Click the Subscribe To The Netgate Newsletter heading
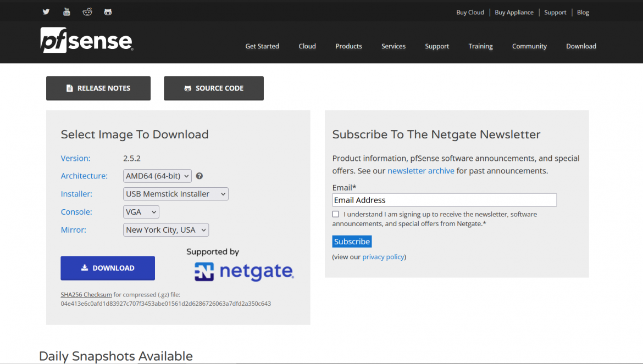 coord(436,135)
